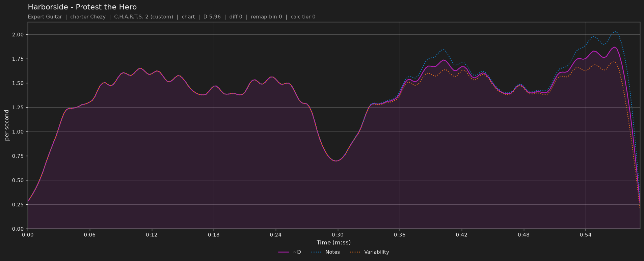Click the 0:18 time tick label
Viewport: 644px width, 261px height.
(x=214, y=235)
